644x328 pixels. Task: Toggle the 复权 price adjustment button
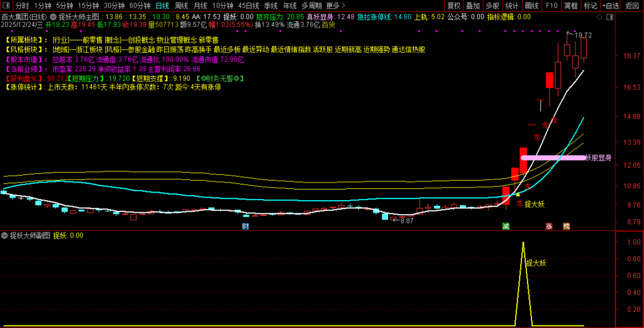pyautogui.click(x=453, y=5)
